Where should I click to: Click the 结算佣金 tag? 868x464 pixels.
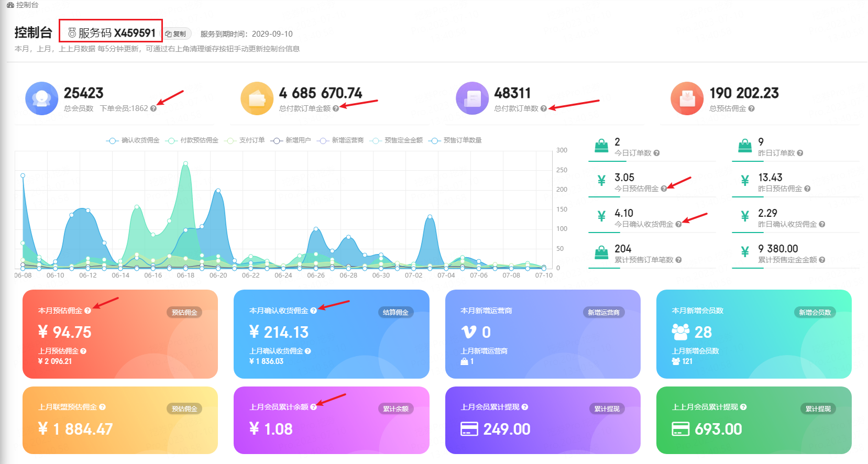click(395, 312)
